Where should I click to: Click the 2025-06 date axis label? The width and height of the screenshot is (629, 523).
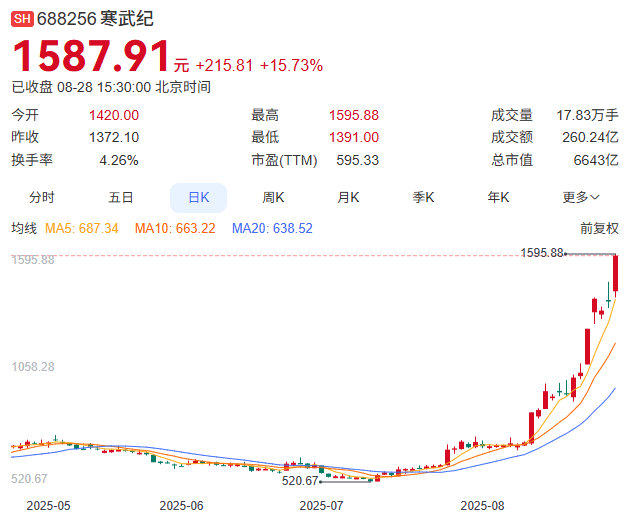tap(181, 506)
